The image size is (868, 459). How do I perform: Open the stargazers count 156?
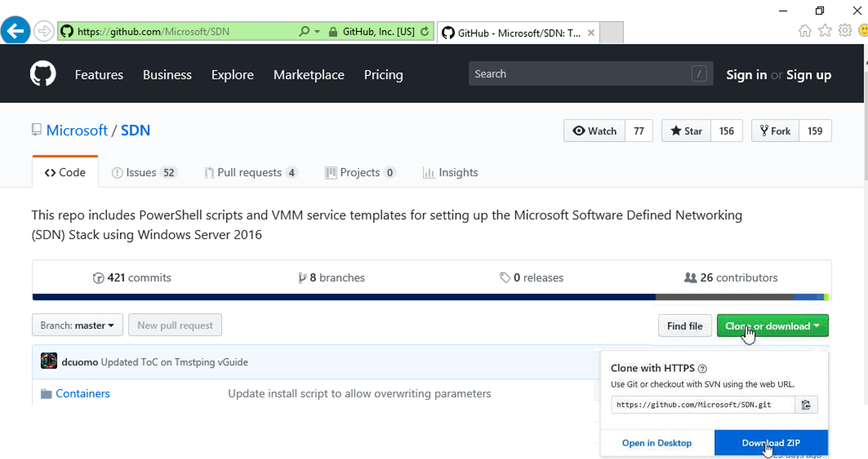[726, 131]
